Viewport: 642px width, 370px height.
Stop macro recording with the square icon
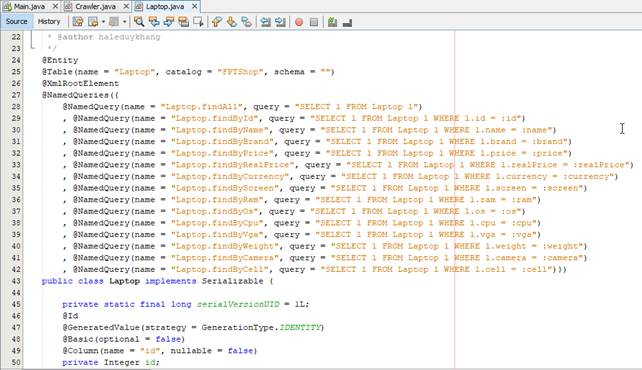[x=314, y=22]
